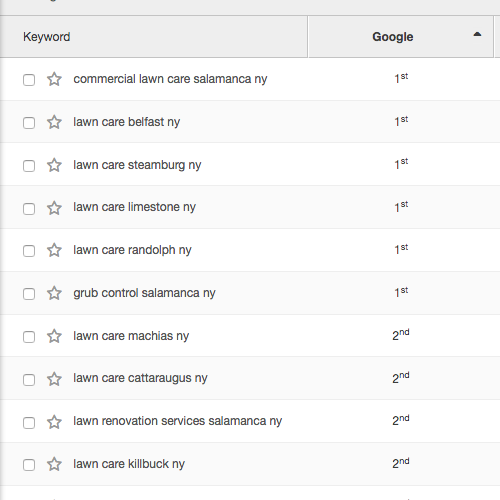500x500 pixels.
Task: Check the grub control salamanca ny row
Action: [29, 294]
